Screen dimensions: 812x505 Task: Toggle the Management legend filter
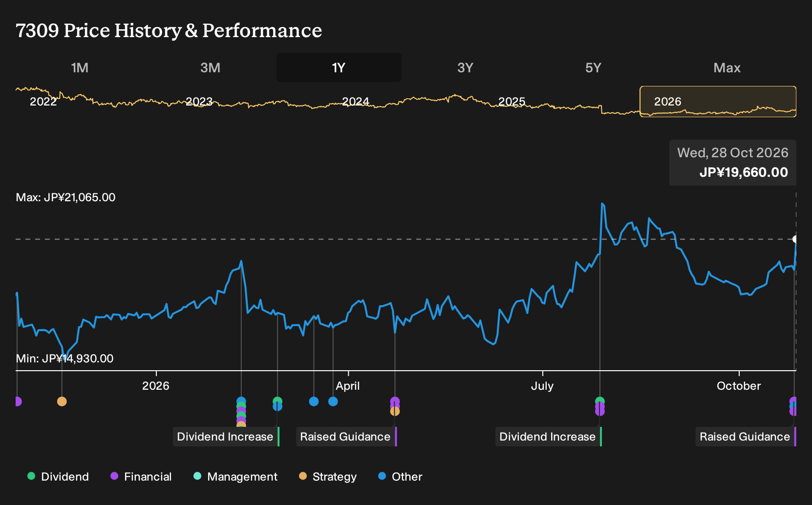235,476
